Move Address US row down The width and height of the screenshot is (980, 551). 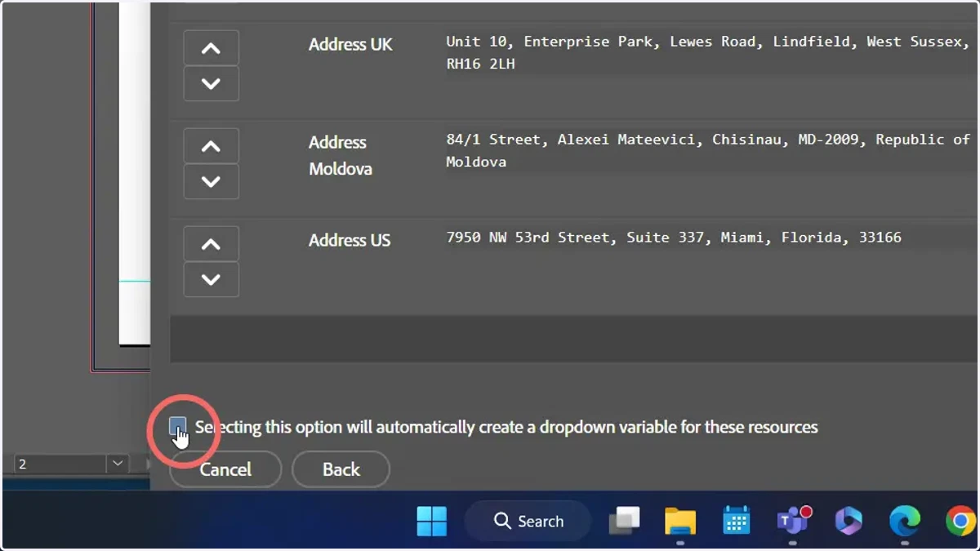point(211,279)
